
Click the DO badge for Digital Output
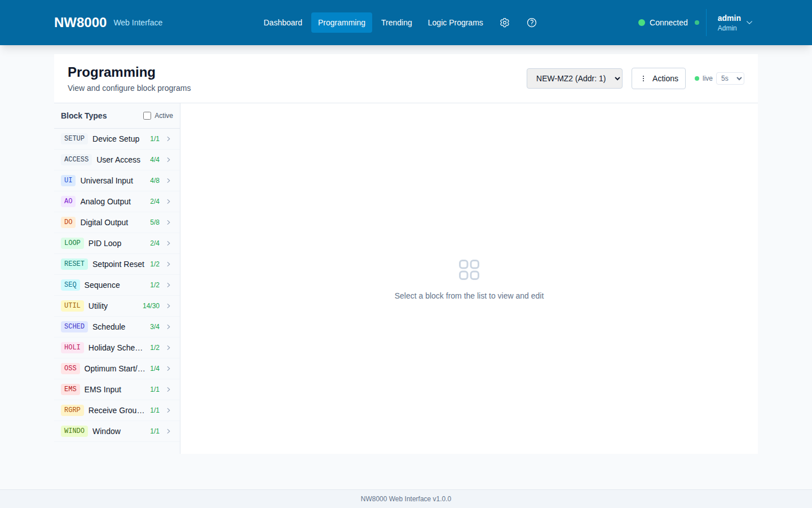click(68, 222)
